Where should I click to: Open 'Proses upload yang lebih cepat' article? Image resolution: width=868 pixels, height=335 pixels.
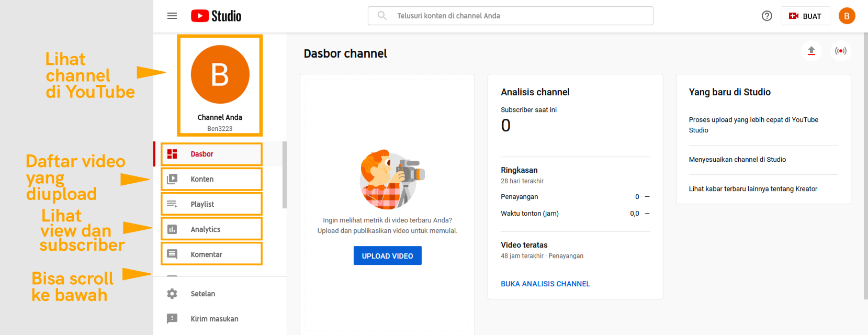pyautogui.click(x=753, y=125)
